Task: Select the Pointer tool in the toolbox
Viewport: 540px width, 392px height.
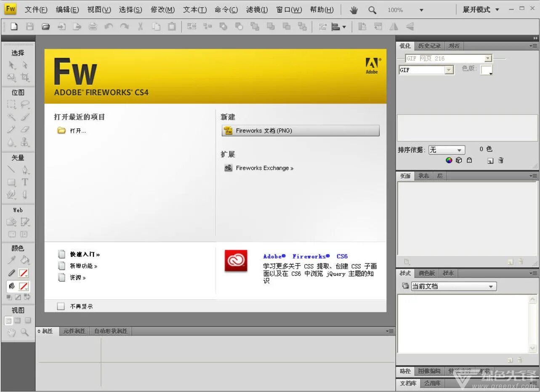Action: 12,65
